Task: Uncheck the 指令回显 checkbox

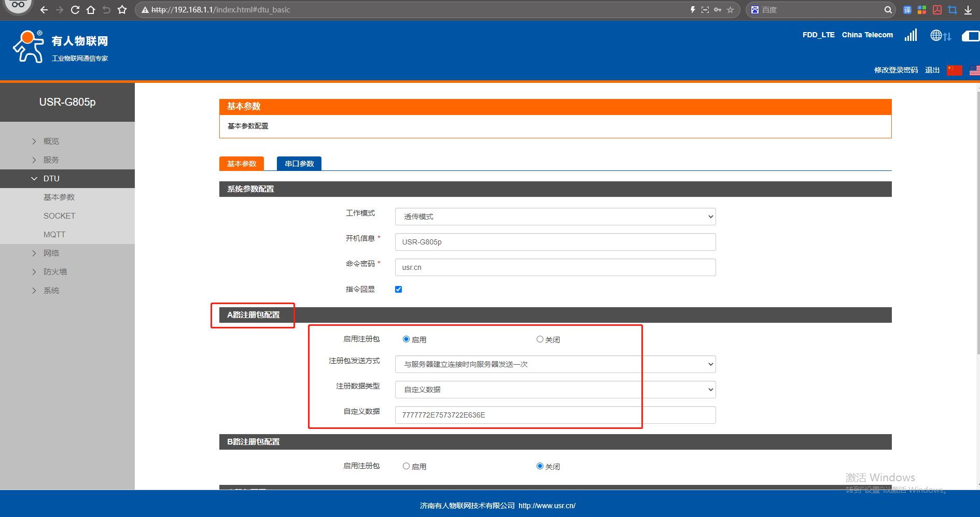Action: (x=398, y=290)
